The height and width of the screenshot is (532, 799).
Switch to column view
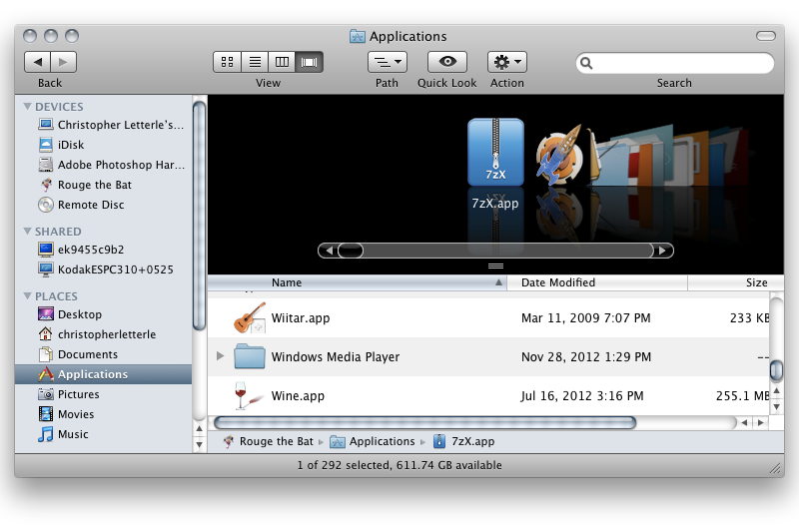click(282, 62)
